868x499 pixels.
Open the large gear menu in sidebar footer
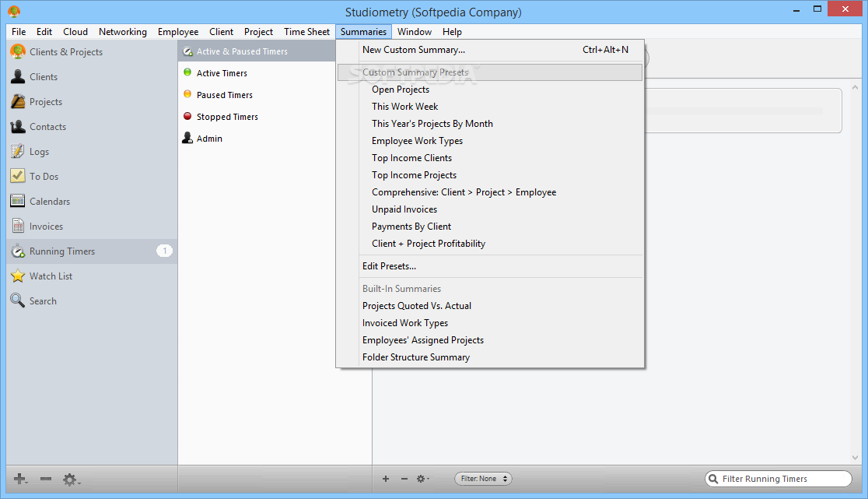70,480
